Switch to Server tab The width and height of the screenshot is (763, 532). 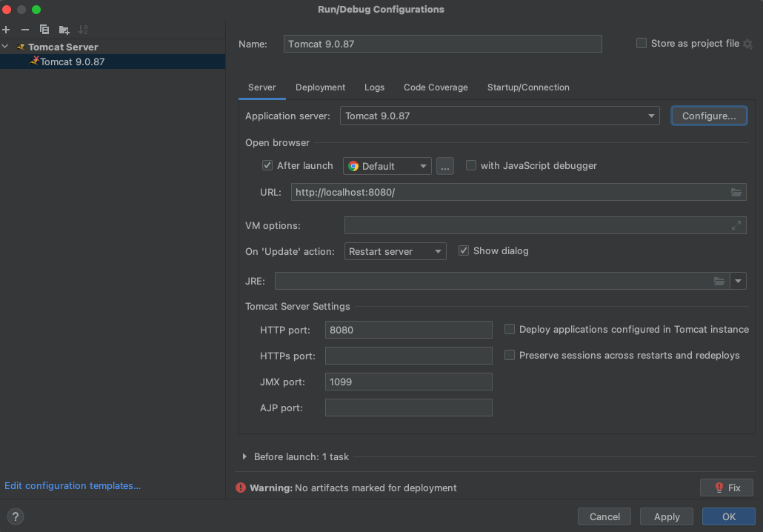[261, 87]
